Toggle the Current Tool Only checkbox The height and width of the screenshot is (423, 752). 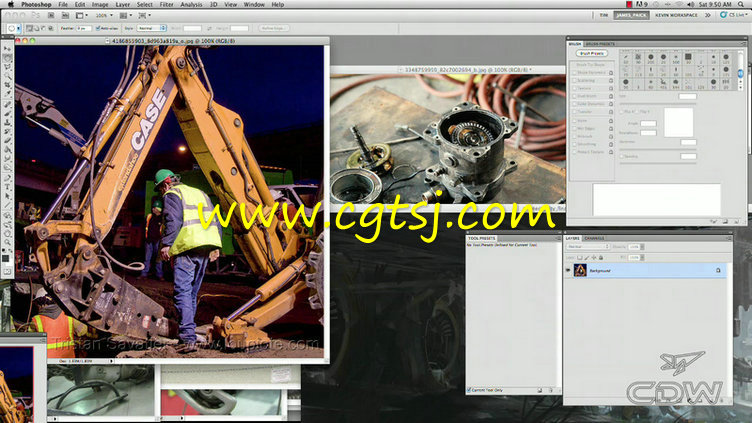tap(469, 390)
